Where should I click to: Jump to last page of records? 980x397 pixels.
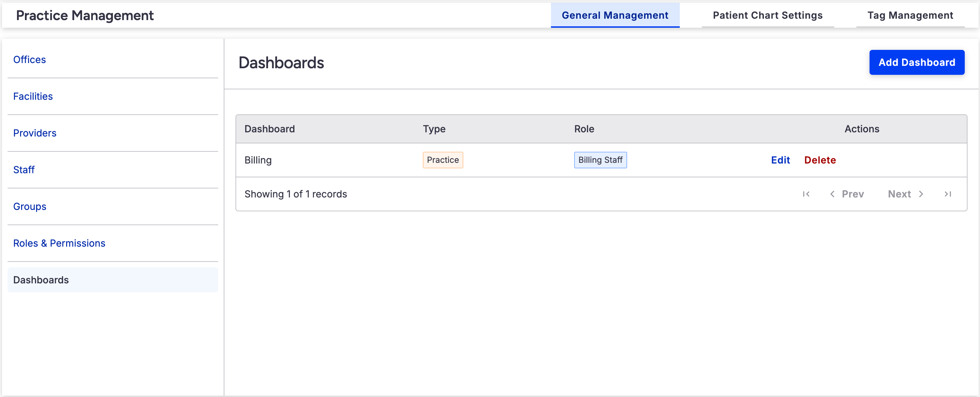click(948, 194)
